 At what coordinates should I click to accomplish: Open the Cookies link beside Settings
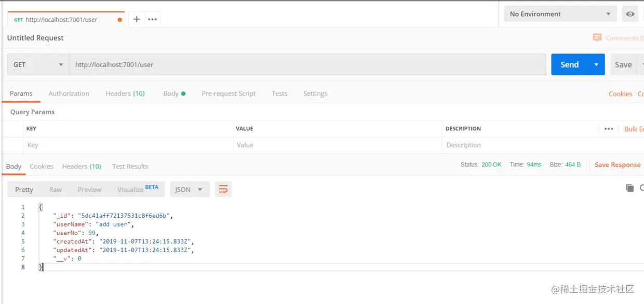click(x=621, y=94)
